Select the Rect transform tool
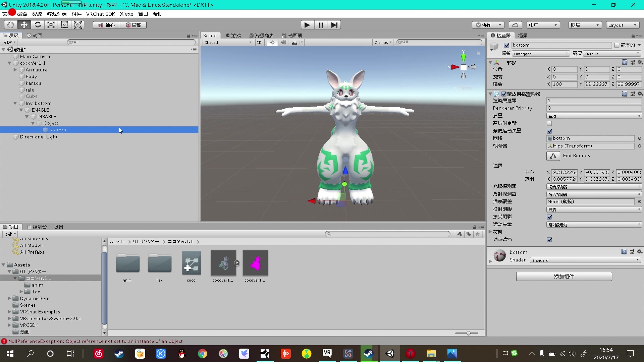This screenshot has width=644, height=362. (x=64, y=25)
